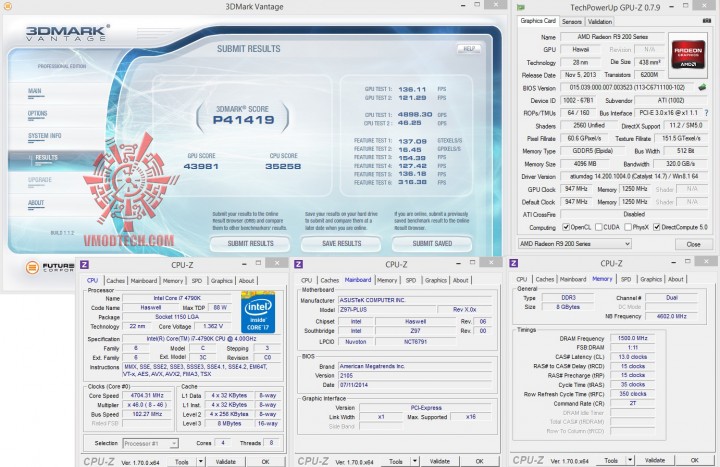This screenshot has height=467, width=720.
Task: Click the Save Results button
Action: coord(341,244)
